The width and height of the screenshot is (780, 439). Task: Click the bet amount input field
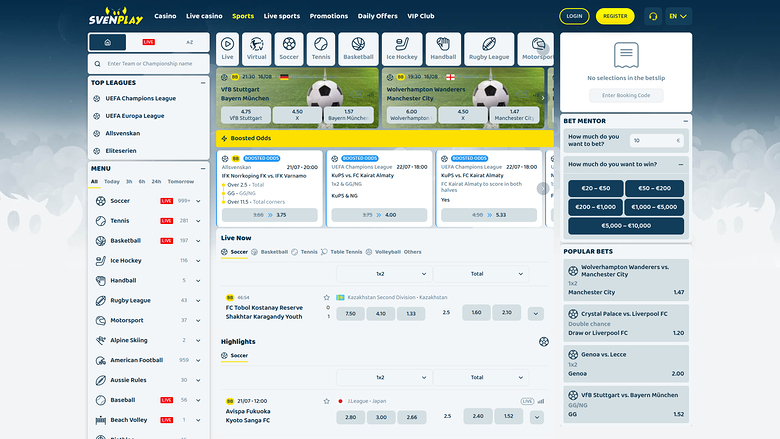click(657, 141)
